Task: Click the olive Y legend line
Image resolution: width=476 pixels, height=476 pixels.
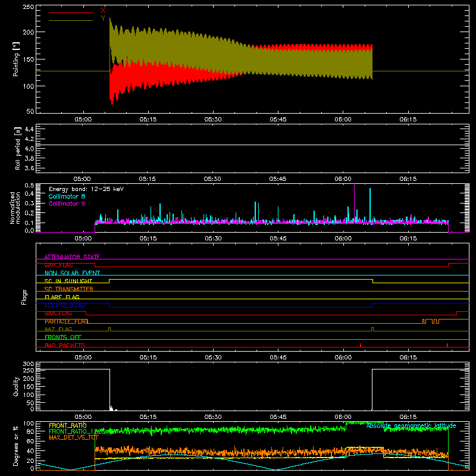Action: tap(70, 21)
